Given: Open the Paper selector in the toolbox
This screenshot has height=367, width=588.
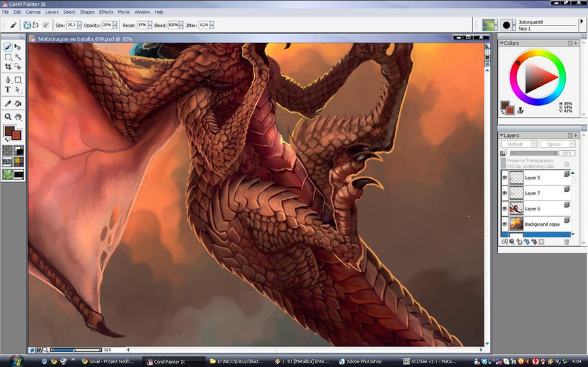Looking at the screenshot, I should (7, 150).
